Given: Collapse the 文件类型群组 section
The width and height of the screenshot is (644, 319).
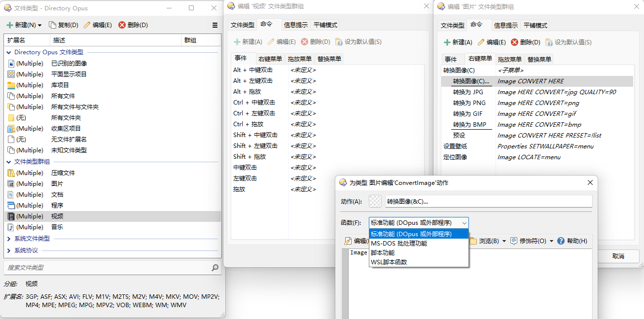Looking at the screenshot, I should coord(9,162).
